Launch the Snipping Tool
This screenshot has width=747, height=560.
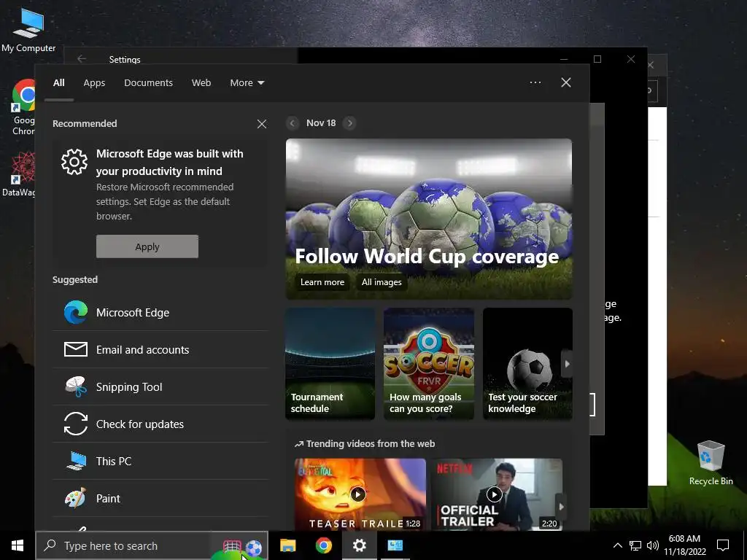click(x=160, y=387)
